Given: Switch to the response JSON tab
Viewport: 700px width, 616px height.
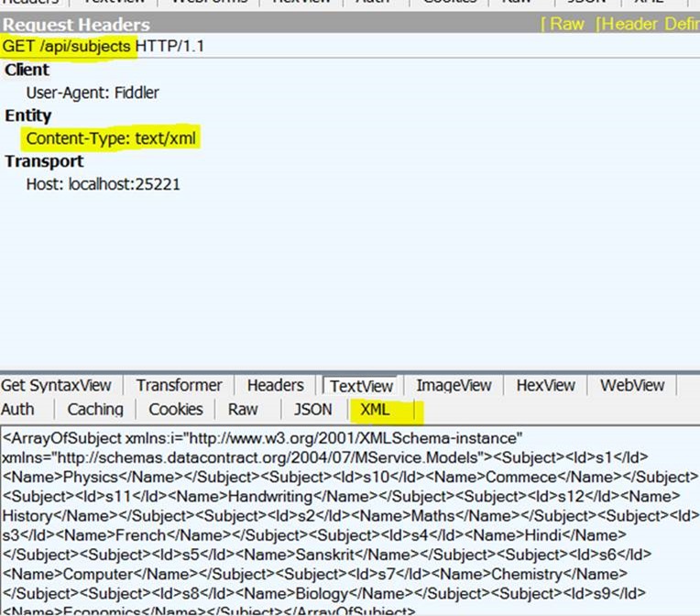Looking at the screenshot, I should click(x=312, y=409).
